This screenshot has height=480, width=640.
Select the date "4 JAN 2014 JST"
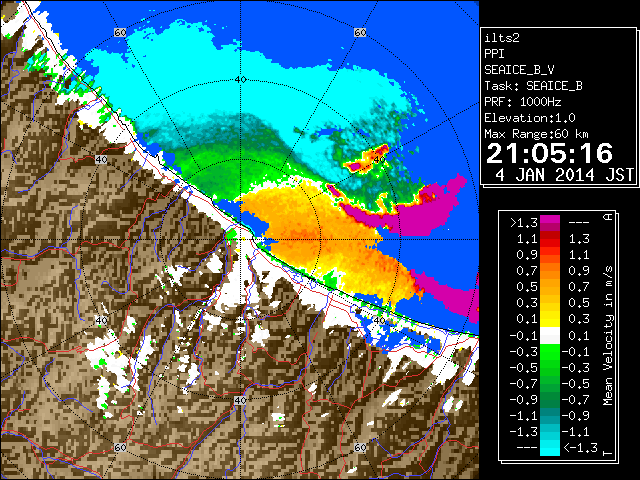[x=564, y=175]
